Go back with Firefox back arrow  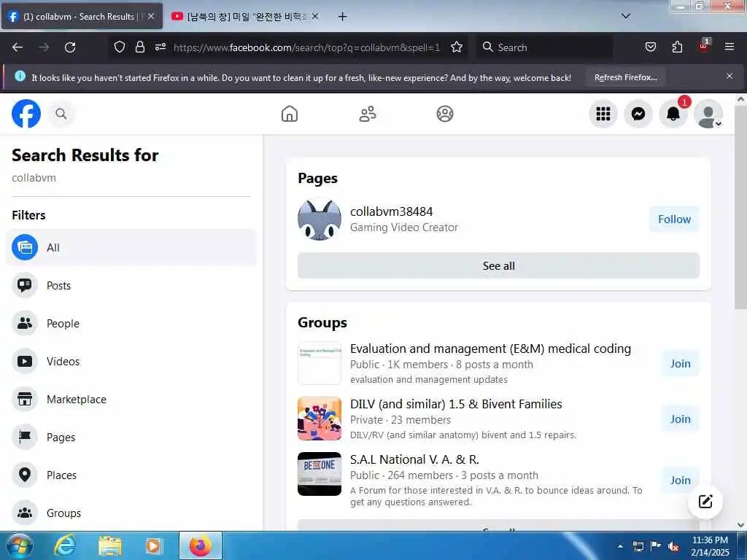coord(18,47)
